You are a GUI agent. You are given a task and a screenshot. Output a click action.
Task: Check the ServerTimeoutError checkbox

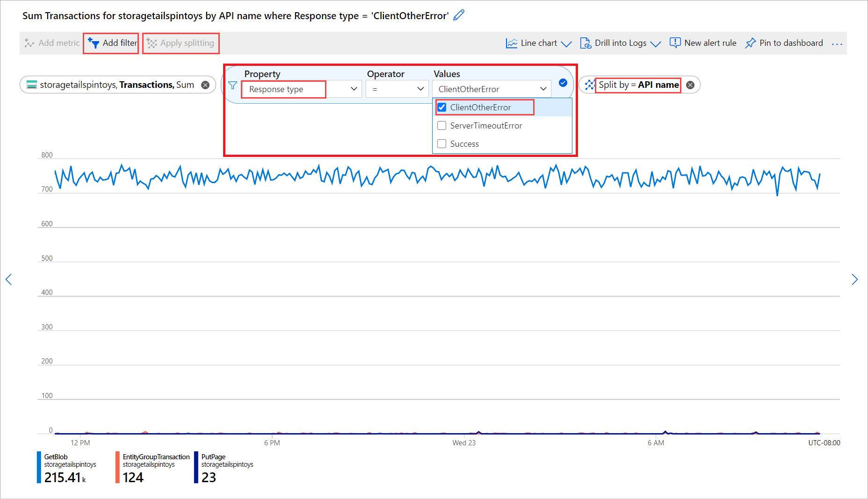pyautogui.click(x=442, y=126)
